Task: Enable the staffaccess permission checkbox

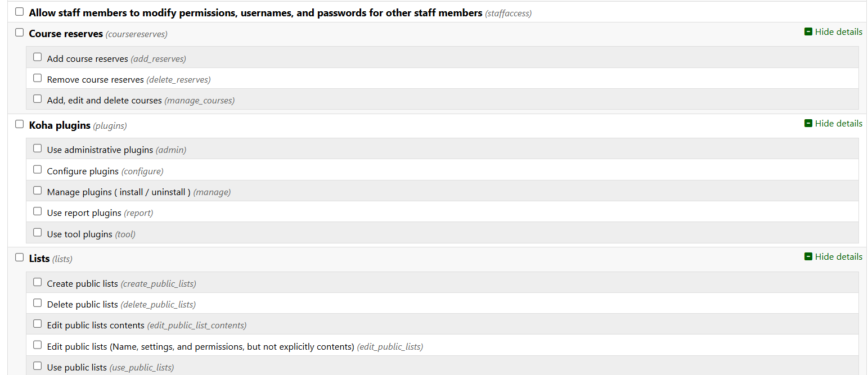Action: (x=20, y=12)
